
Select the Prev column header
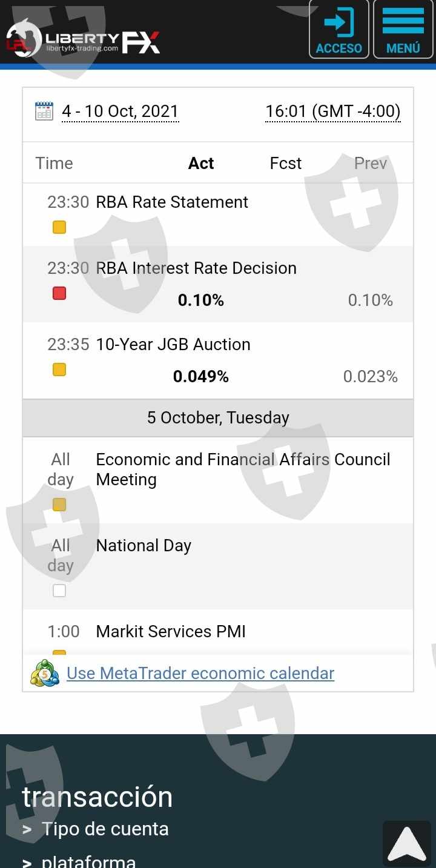(370, 163)
